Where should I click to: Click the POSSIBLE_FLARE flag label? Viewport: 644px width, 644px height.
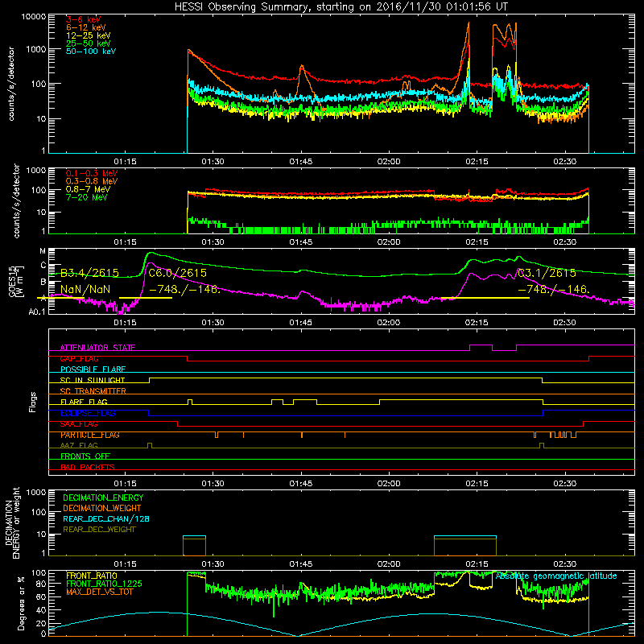click(93, 369)
